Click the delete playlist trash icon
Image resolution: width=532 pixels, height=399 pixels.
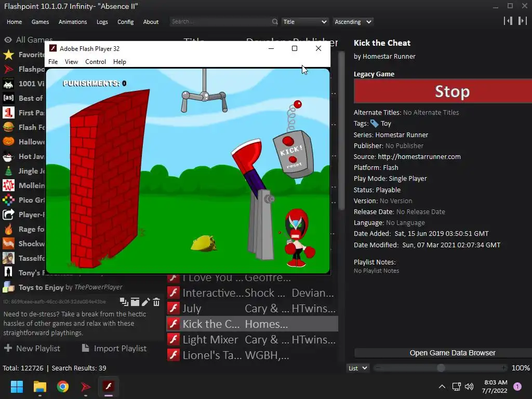pyautogui.click(x=156, y=302)
